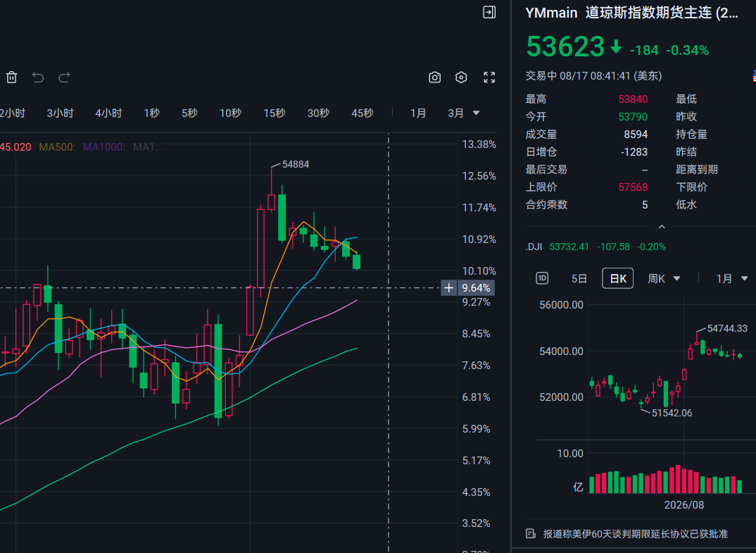Select the 10秒 timeframe

coord(230,113)
